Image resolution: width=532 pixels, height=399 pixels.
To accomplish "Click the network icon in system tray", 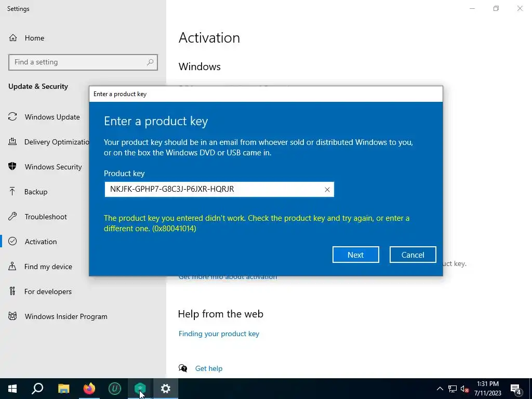I will 453,389.
